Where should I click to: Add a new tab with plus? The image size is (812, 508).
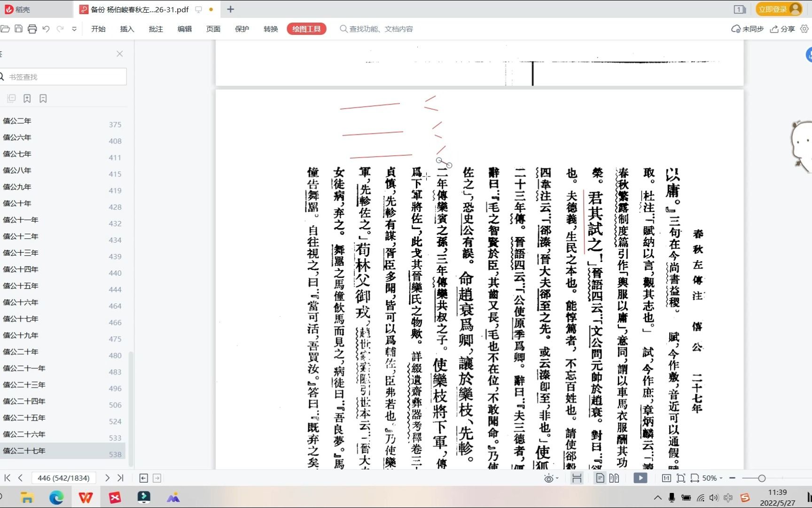230,9
